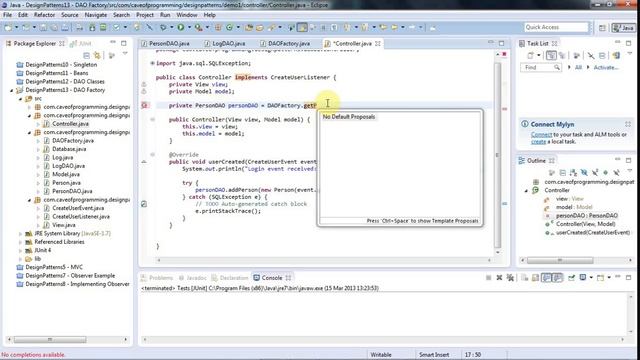The width and height of the screenshot is (640, 360).
Task: Click the Print toolbar icon
Action: [x=65, y=27]
